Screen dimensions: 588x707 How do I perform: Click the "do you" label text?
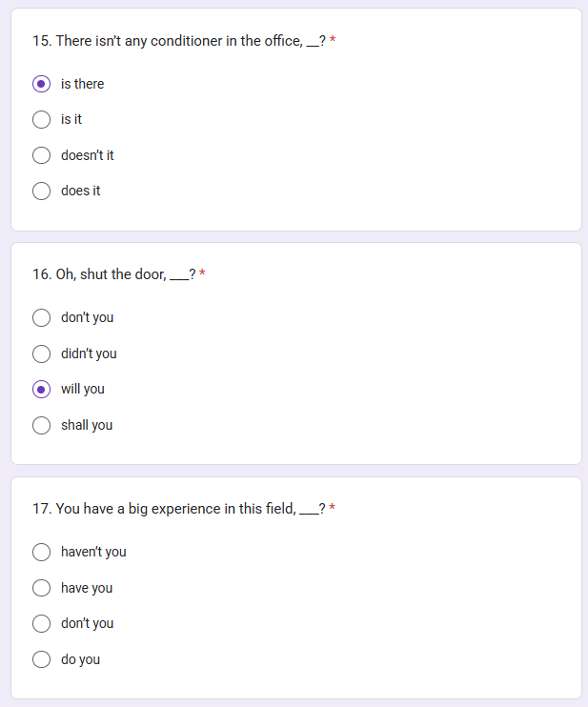pos(81,659)
